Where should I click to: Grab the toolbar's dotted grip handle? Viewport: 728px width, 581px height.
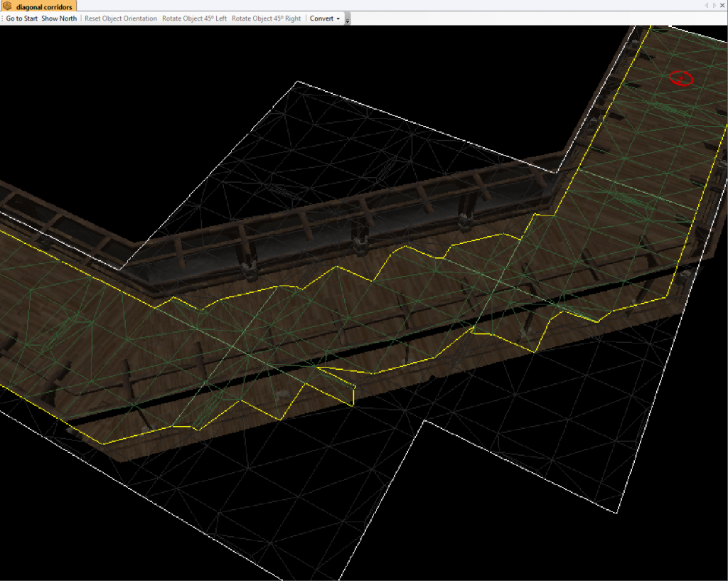pyautogui.click(x=2, y=18)
